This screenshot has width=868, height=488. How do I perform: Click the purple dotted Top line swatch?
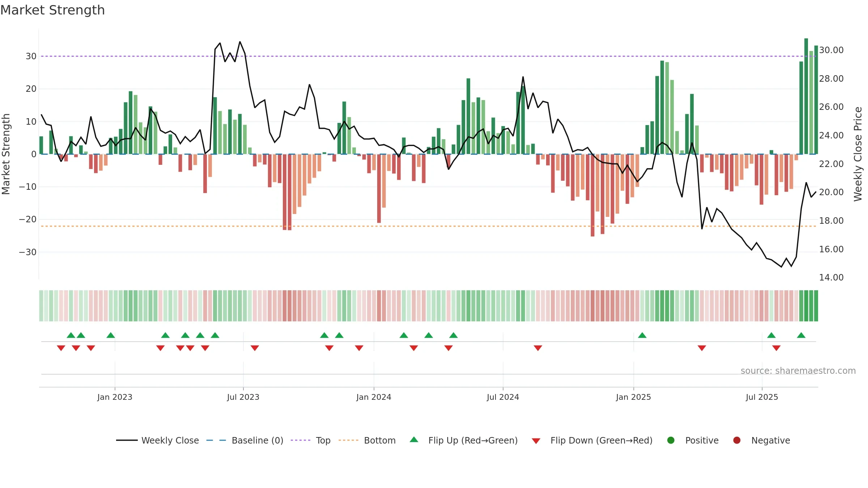point(301,440)
